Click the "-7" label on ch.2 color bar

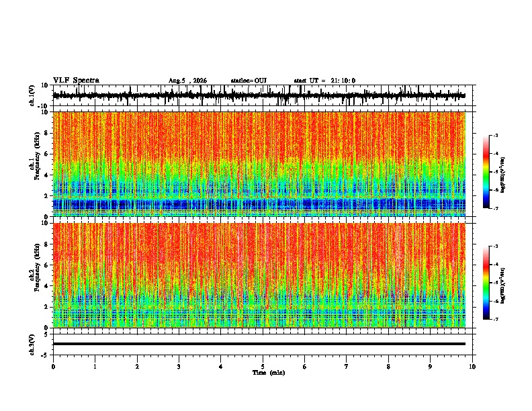(x=495, y=320)
